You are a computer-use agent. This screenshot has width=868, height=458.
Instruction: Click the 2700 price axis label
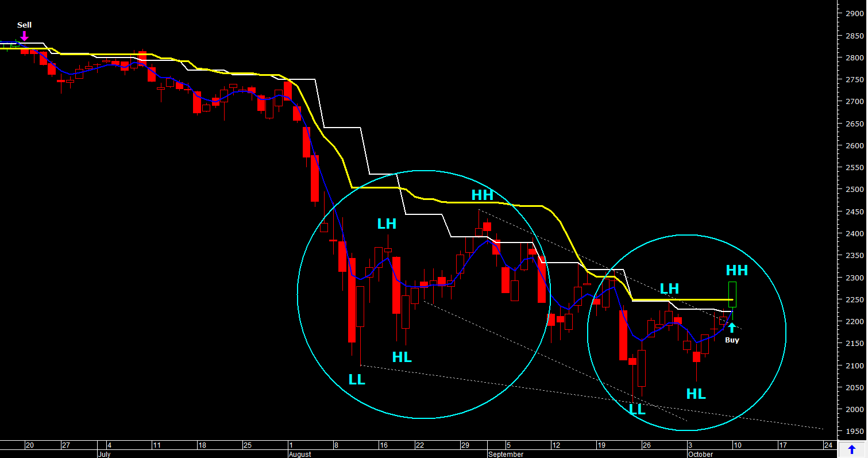point(854,101)
